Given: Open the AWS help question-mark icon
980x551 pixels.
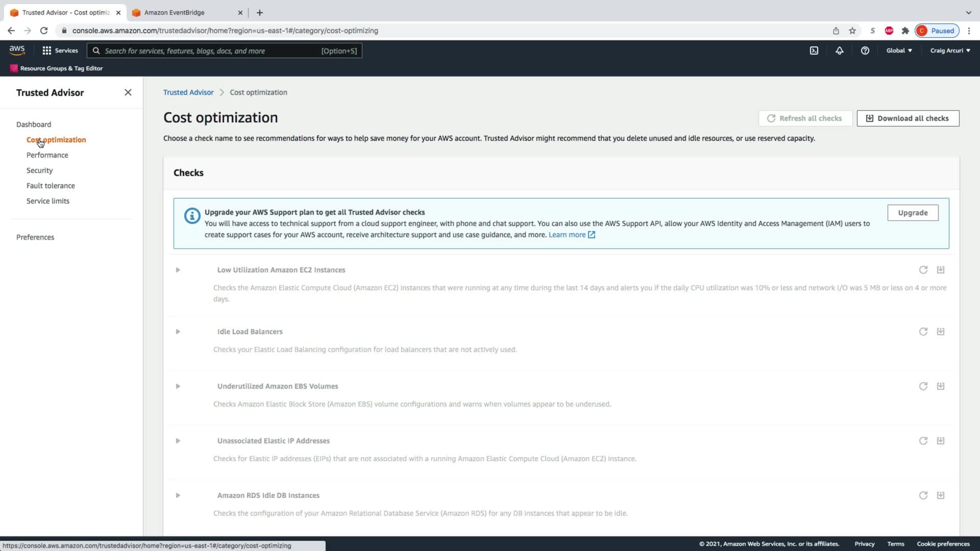Looking at the screenshot, I should (865, 51).
